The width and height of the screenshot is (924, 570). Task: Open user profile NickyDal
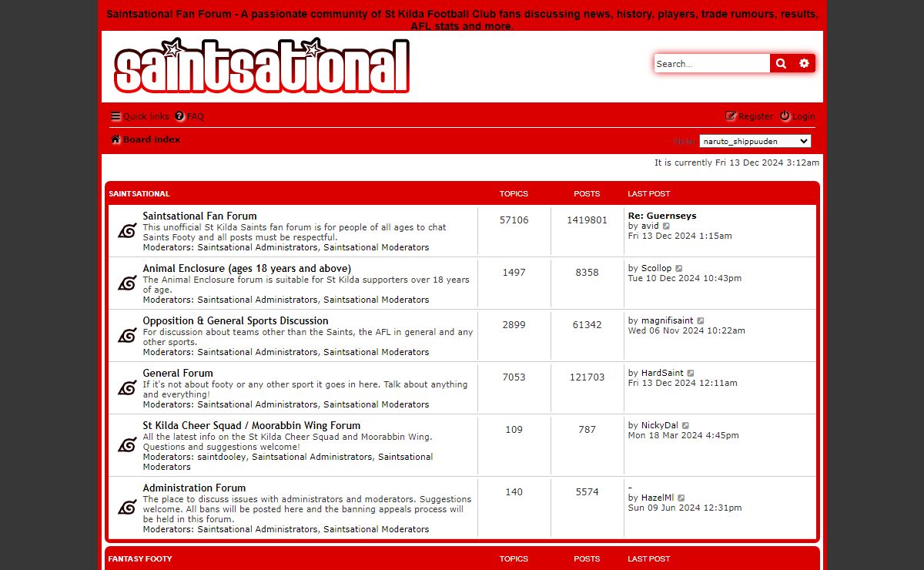(660, 425)
